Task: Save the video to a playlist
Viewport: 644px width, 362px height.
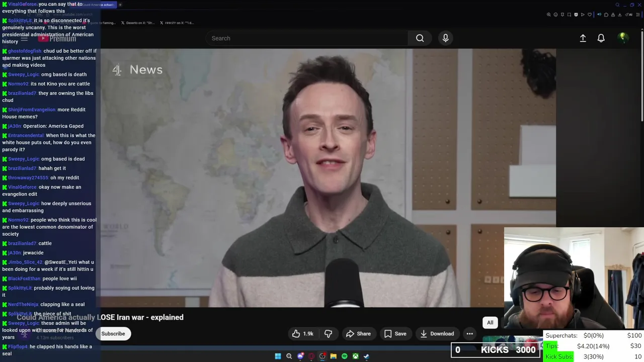Action: [395, 333]
